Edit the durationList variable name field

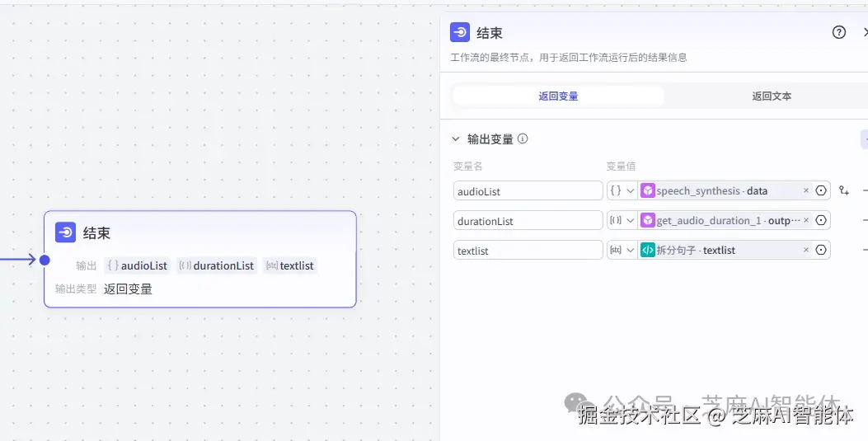pos(528,220)
